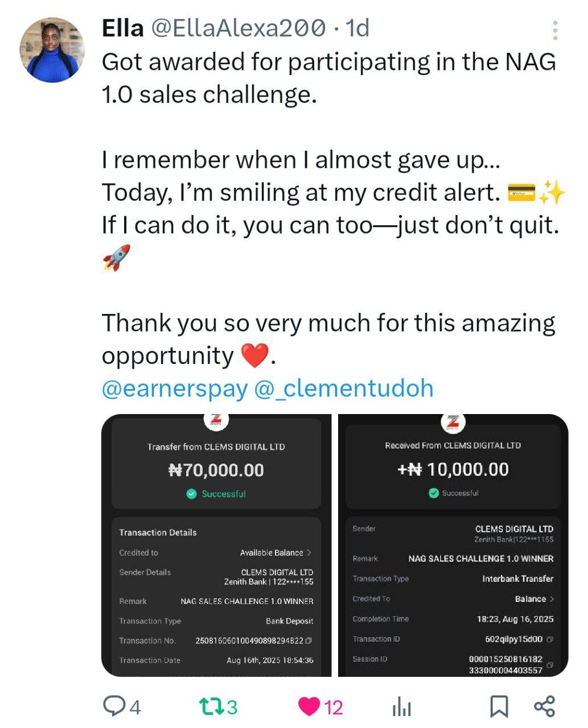Copy the Transaction ID 602qilpy15d00
The width and height of the screenshot is (588, 728).
click(549, 639)
